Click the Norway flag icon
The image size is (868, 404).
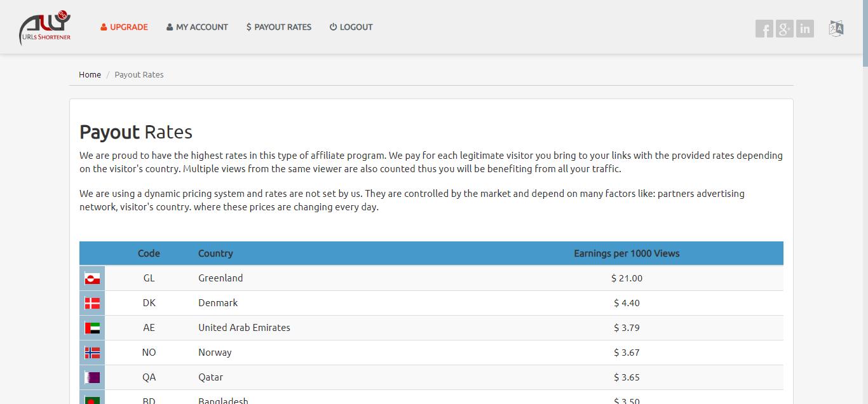point(92,353)
